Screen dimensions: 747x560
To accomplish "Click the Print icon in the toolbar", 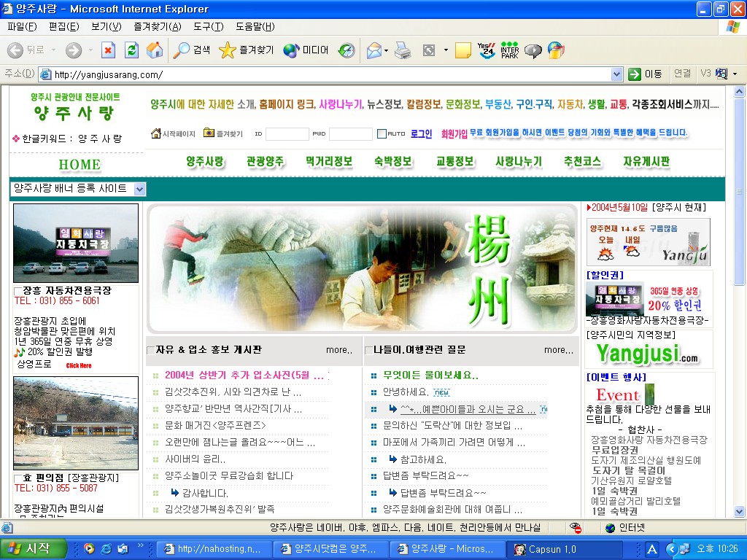I will pyautogui.click(x=403, y=50).
